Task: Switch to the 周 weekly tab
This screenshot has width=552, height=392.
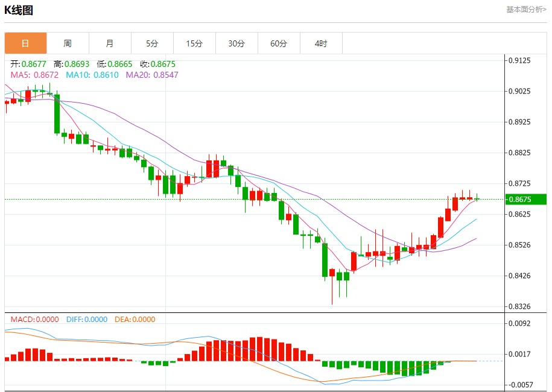Action: [68, 43]
